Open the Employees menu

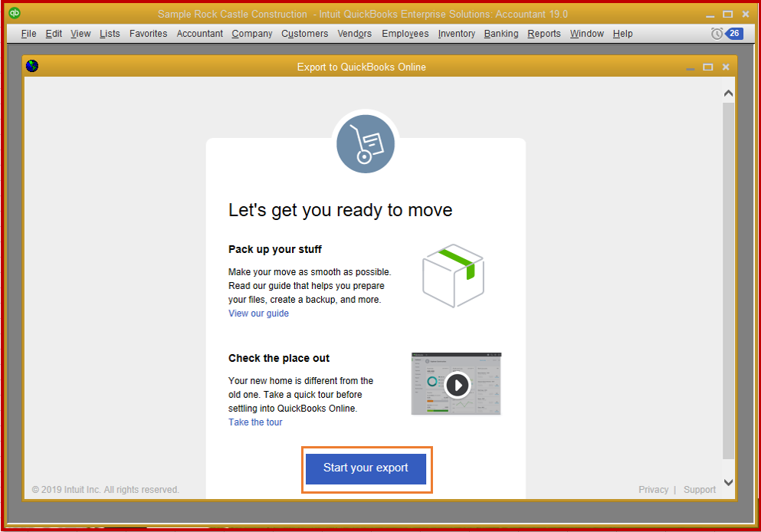[x=405, y=34]
